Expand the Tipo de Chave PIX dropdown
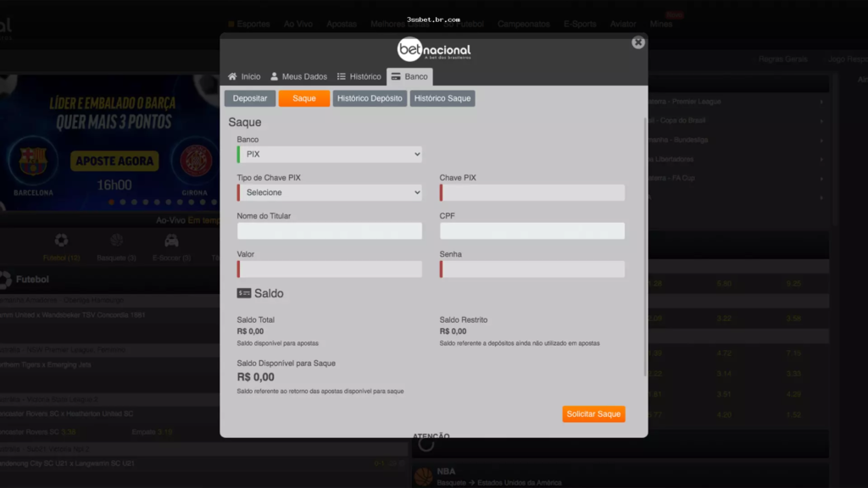Viewport: 868px width, 488px height. click(x=330, y=192)
